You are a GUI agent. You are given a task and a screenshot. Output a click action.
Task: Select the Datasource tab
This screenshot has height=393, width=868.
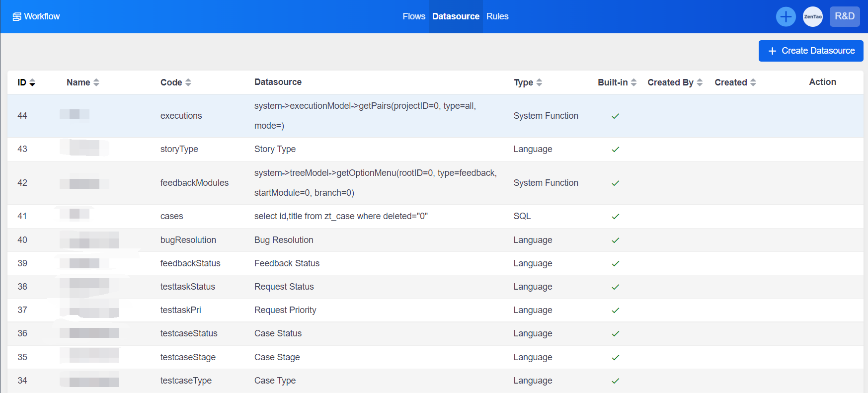(456, 16)
